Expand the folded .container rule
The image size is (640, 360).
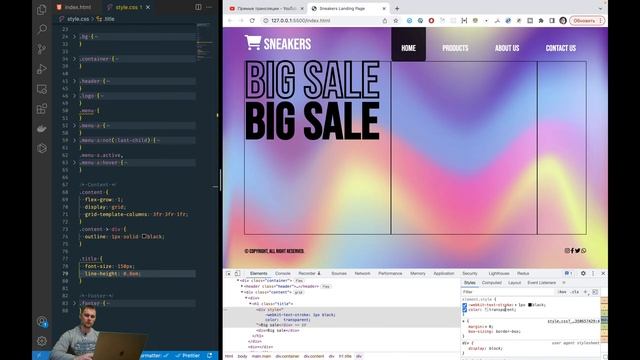point(74,59)
